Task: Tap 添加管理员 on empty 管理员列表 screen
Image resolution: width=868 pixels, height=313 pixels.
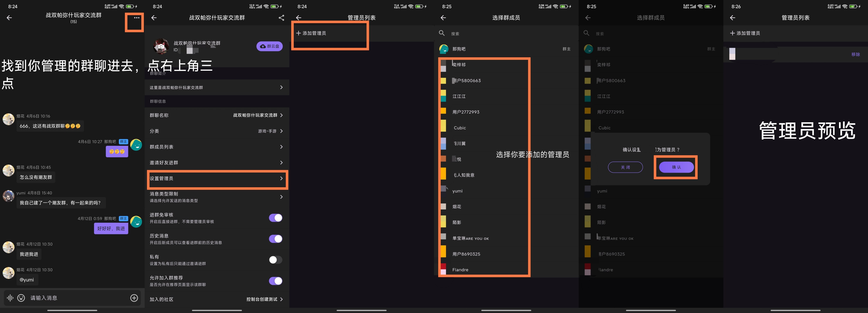Action: [x=311, y=33]
